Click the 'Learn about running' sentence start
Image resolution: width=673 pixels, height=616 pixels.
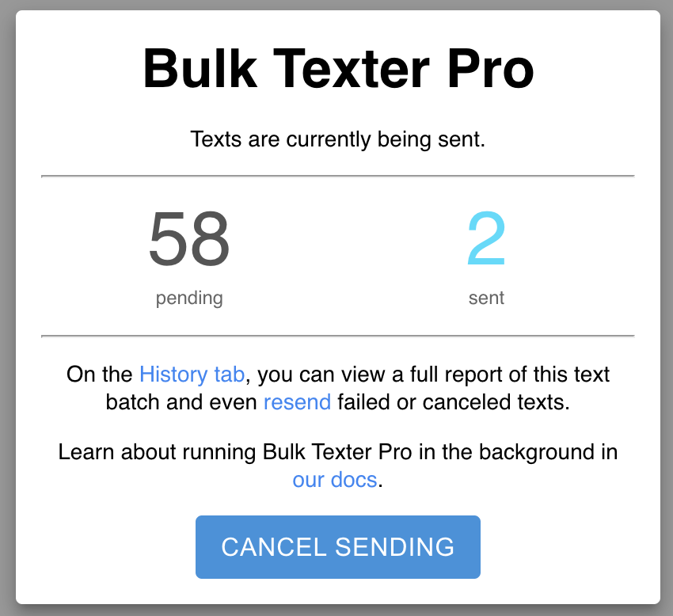[157, 453]
